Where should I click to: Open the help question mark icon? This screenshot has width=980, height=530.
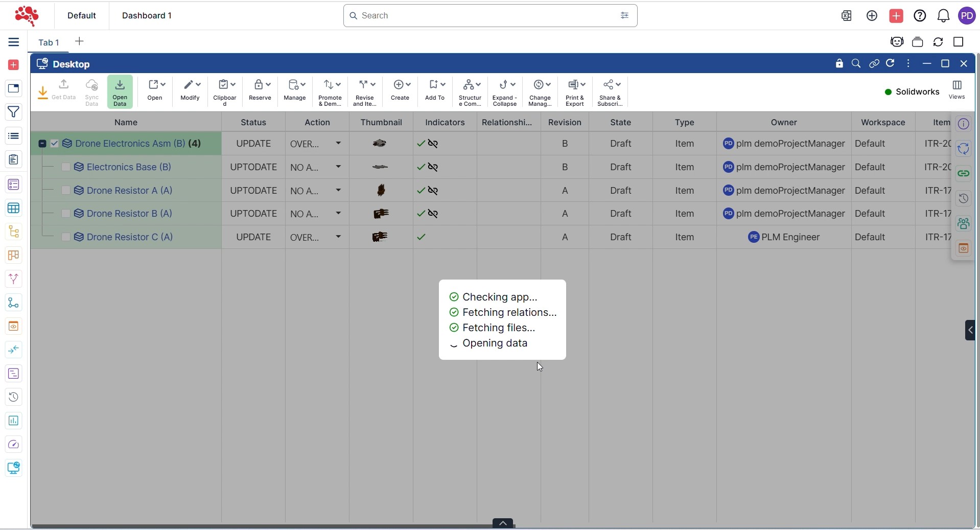[920, 16]
